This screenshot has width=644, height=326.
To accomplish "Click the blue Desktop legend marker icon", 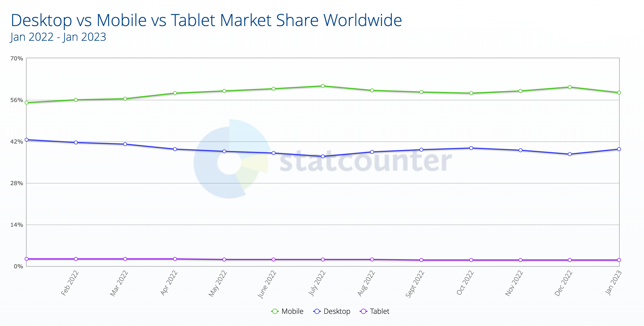I will pyautogui.click(x=317, y=311).
